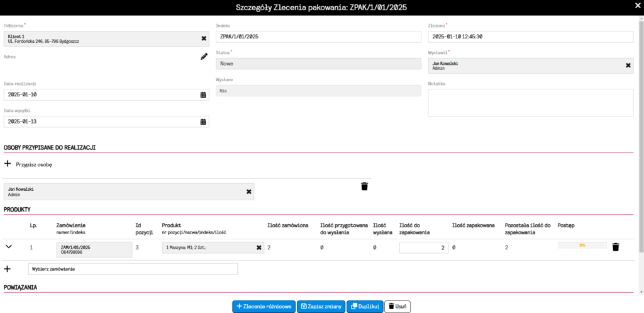Clear the Odbiorca Klient 1 selection
Image resolution: width=644 pixels, height=313 pixels.
click(x=203, y=38)
